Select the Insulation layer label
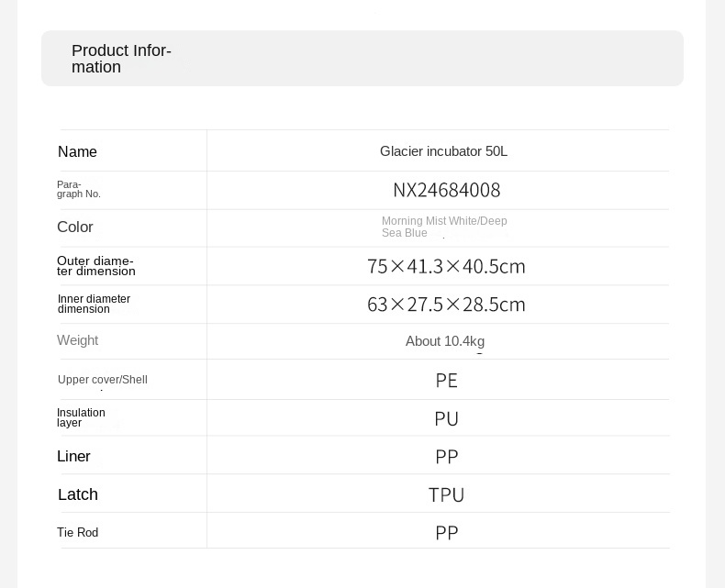Screen dimensions: 725x588 (x=81, y=417)
